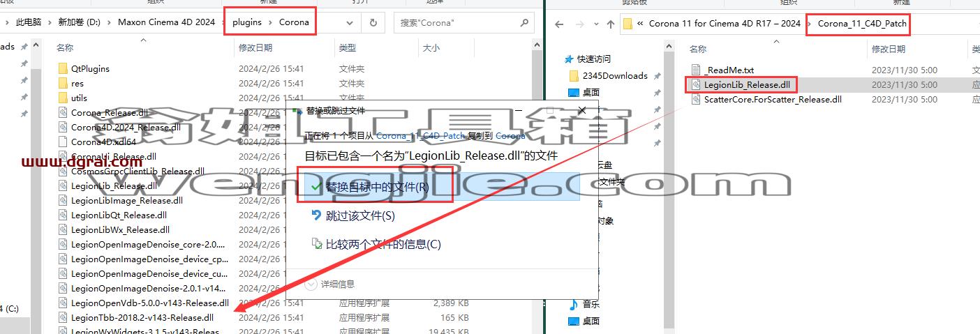Click LegionLibQt_Release.dll file icon
Viewport: 980px width, 334px height.
[x=63, y=215]
